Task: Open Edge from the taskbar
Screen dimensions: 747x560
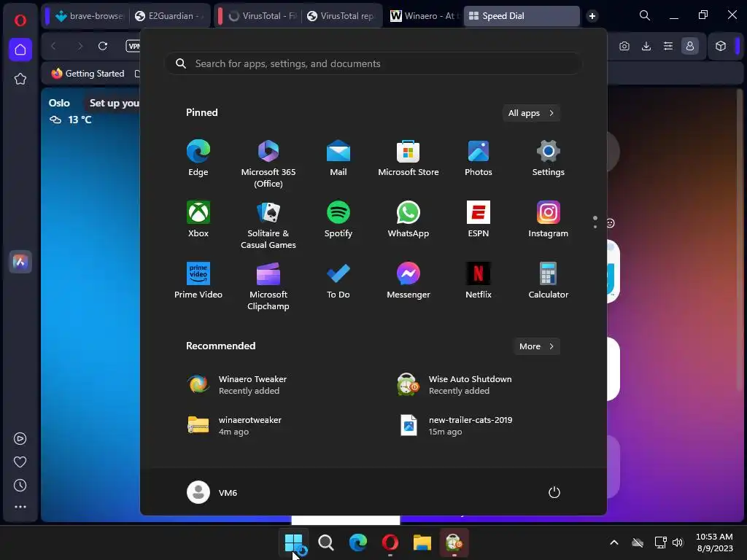Action: pos(357,542)
